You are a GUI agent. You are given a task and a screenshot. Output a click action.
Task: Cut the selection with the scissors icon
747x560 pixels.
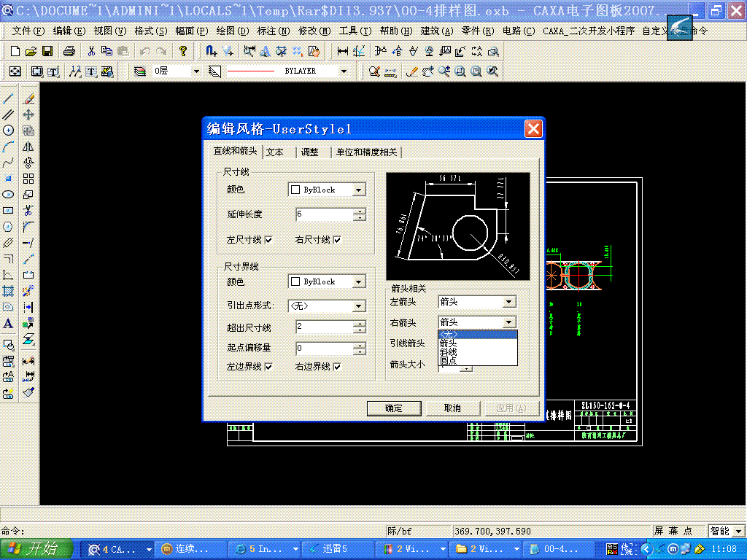[x=91, y=51]
